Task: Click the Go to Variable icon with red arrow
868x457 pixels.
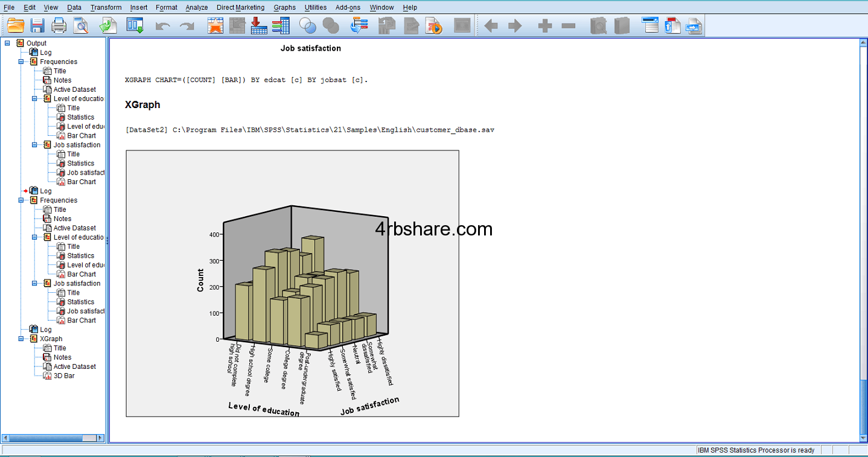Action: pyautogui.click(x=259, y=25)
